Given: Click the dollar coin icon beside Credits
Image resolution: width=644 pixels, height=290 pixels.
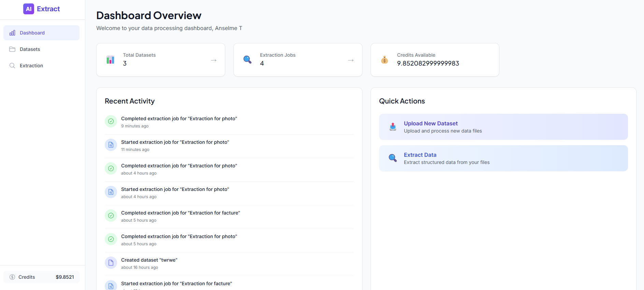Looking at the screenshot, I should pos(12,277).
